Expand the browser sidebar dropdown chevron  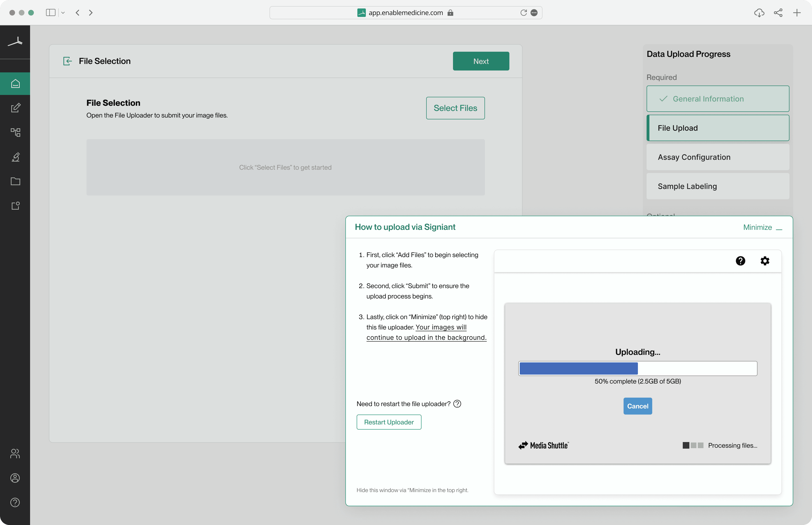[x=63, y=13]
